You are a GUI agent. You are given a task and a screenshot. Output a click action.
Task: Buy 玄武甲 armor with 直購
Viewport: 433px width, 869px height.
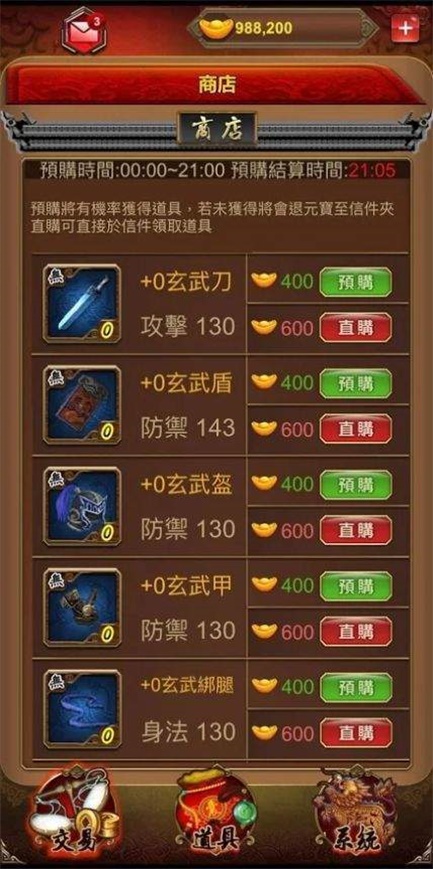point(356,632)
